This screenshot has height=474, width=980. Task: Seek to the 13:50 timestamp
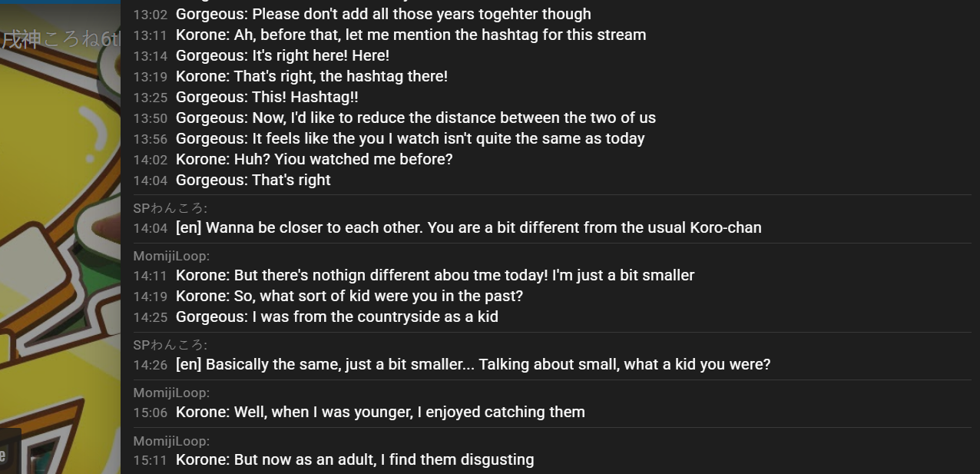[150, 118]
